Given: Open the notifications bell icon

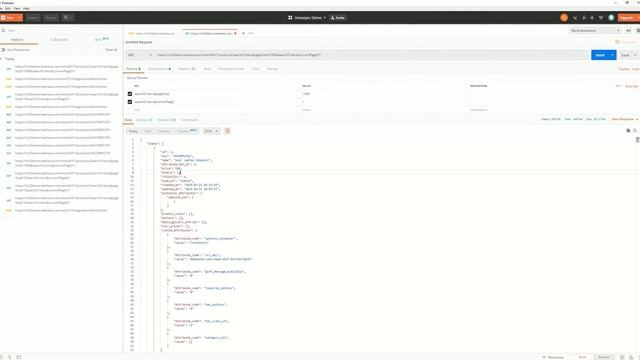Looking at the screenshot, I should [x=592, y=18].
